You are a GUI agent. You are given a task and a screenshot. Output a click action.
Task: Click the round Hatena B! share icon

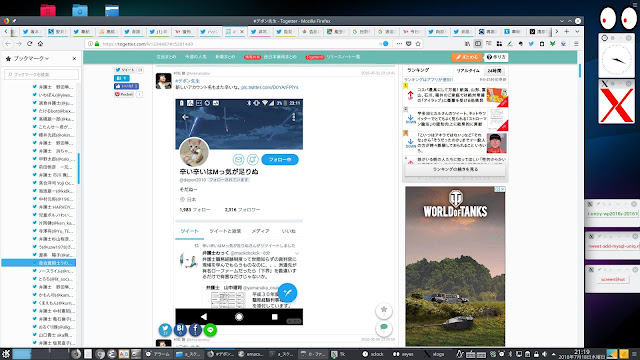tap(180, 329)
